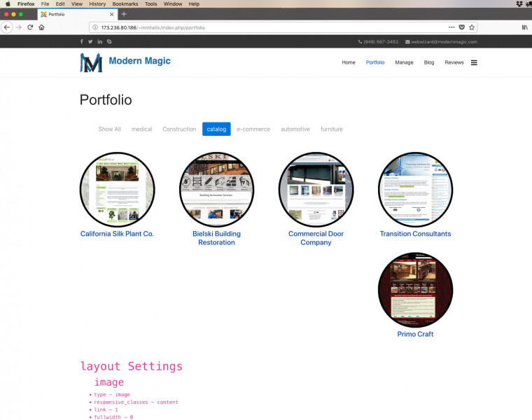Click Primo Craft title link

(x=415, y=334)
